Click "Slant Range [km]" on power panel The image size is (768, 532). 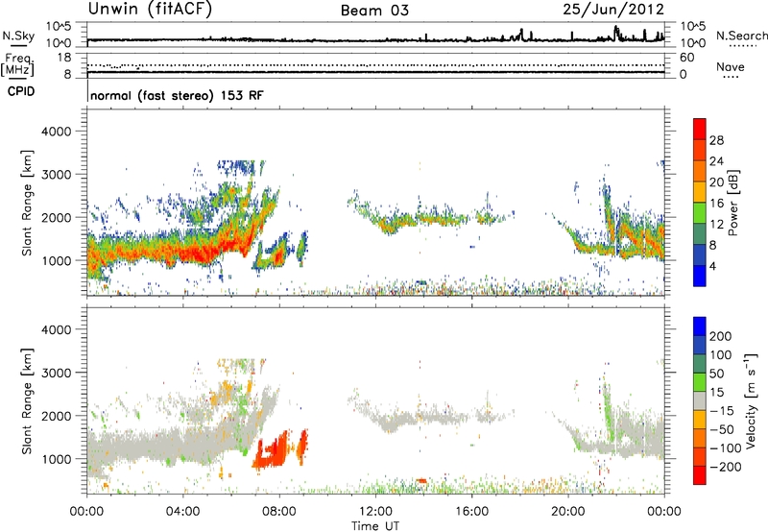click(x=27, y=203)
